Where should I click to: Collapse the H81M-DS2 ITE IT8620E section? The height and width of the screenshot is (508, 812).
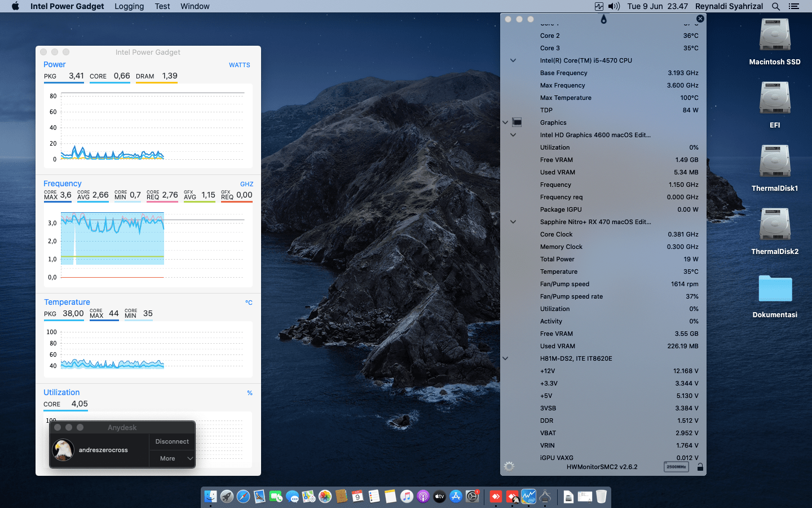coord(505,358)
